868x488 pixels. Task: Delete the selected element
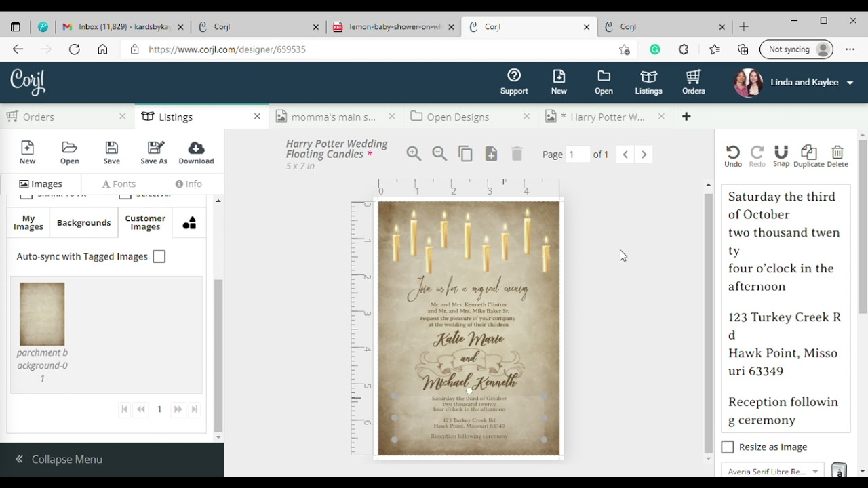tap(837, 156)
